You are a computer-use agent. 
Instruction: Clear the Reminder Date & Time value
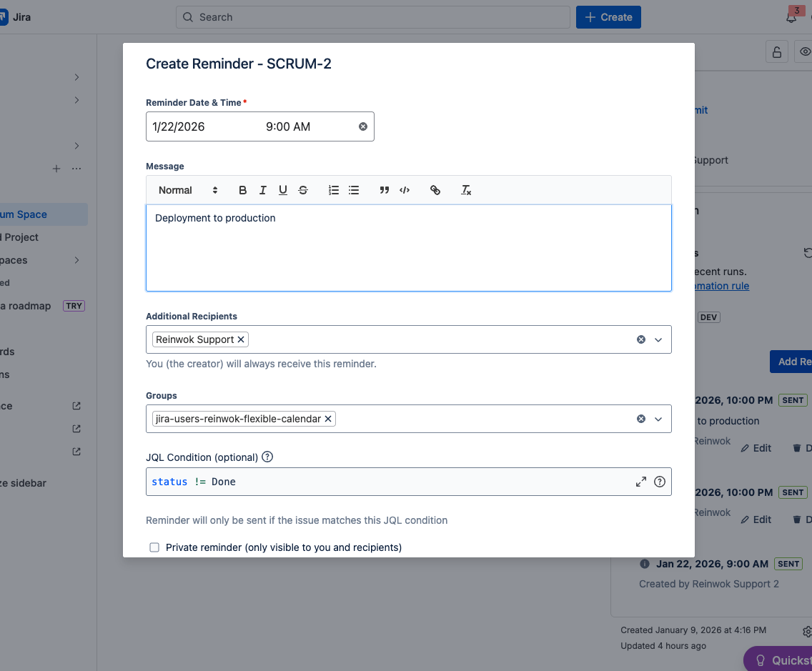[x=363, y=126]
